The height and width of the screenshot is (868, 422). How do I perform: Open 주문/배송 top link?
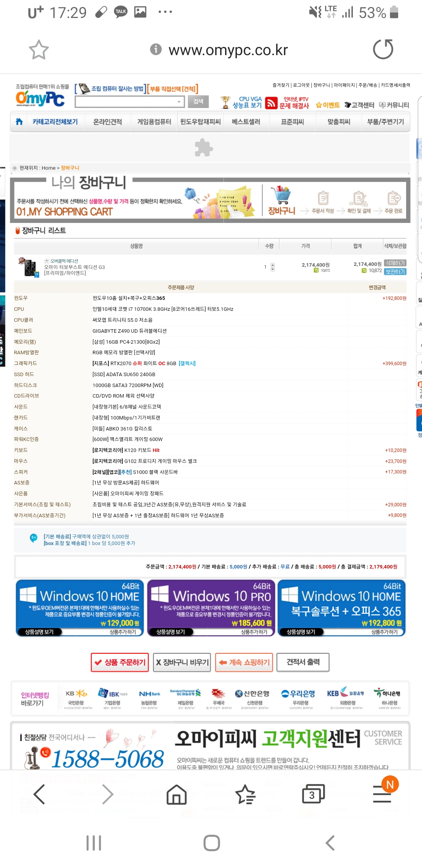pyautogui.click(x=368, y=85)
